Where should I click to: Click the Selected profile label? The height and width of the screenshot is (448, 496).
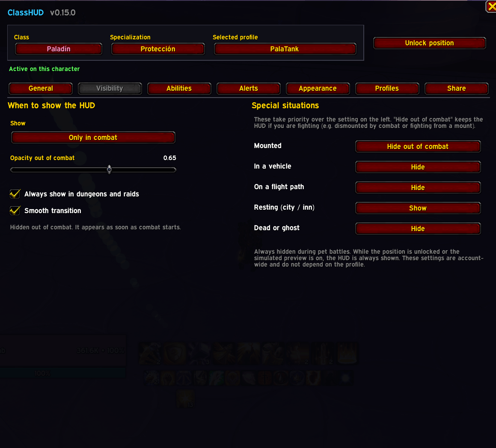tap(235, 37)
